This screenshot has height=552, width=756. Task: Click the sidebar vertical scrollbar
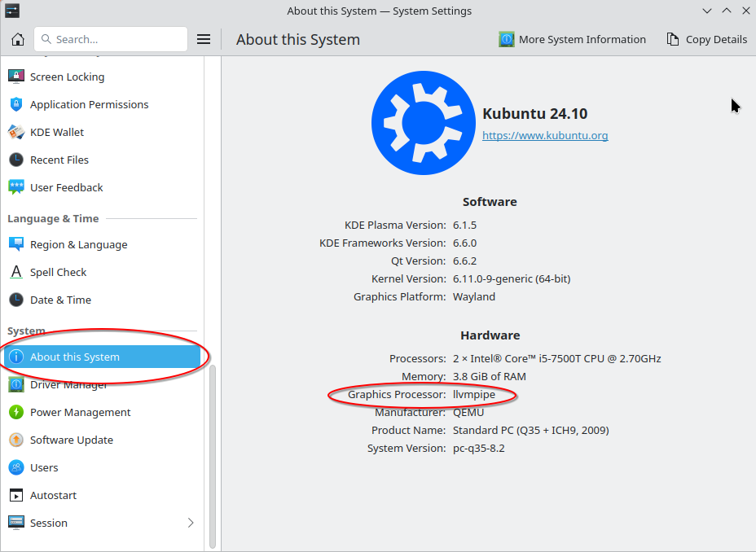point(213,457)
